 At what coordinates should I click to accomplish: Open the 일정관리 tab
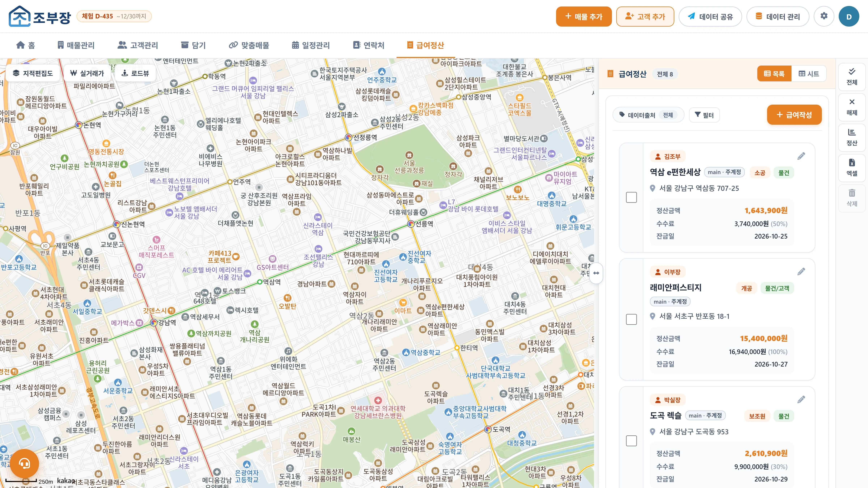click(x=311, y=45)
